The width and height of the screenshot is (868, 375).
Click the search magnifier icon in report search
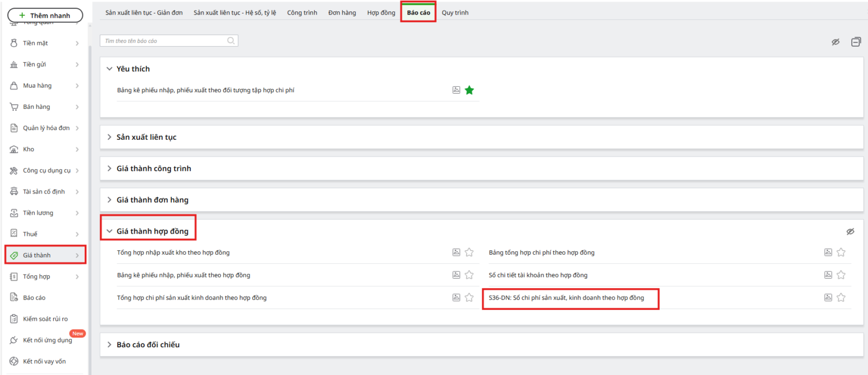[x=231, y=41]
